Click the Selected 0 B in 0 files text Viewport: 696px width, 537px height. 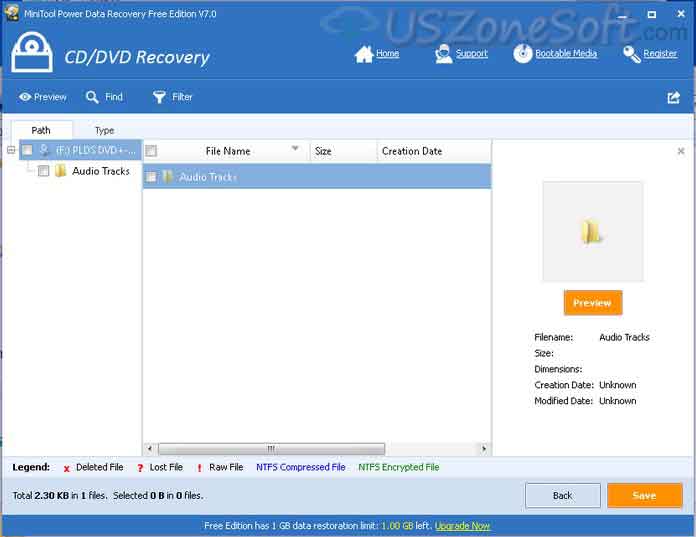coord(158,495)
